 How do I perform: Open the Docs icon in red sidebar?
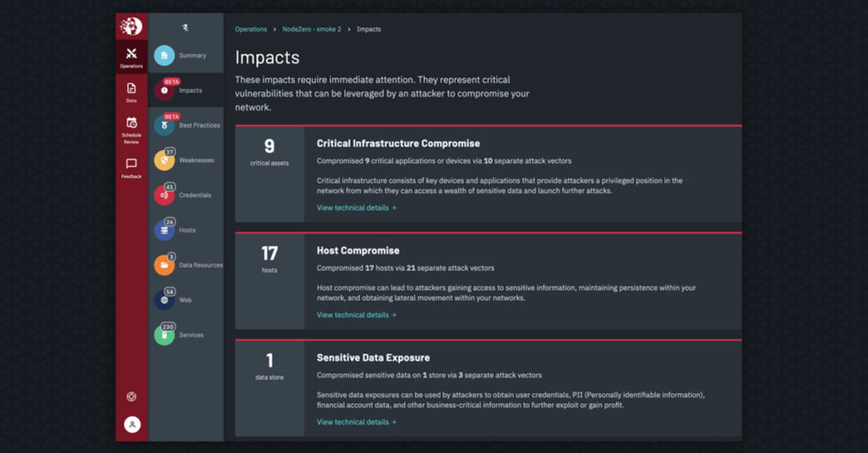[x=131, y=89]
